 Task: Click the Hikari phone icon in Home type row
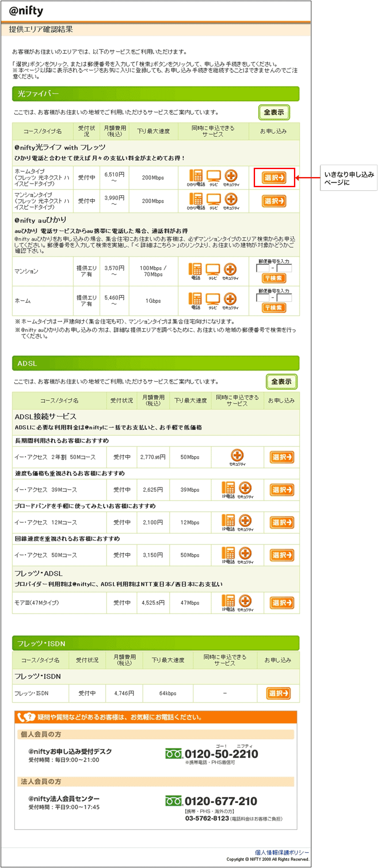(x=196, y=177)
